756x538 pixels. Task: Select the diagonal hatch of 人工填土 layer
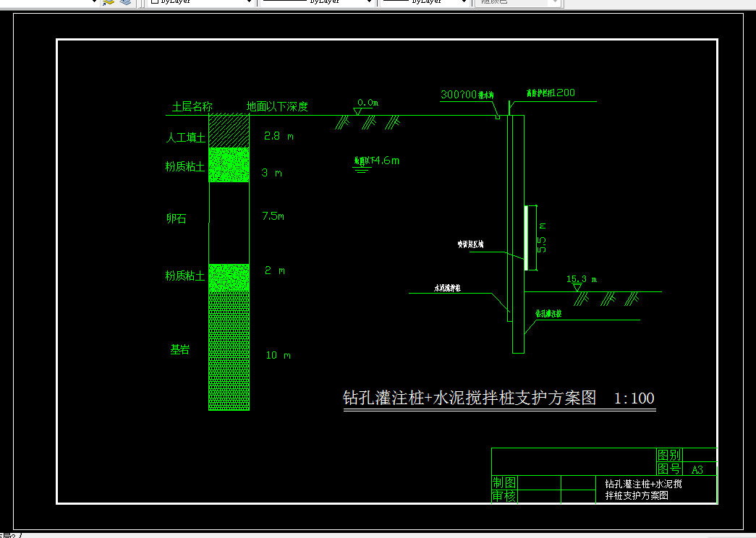pos(229,131)
